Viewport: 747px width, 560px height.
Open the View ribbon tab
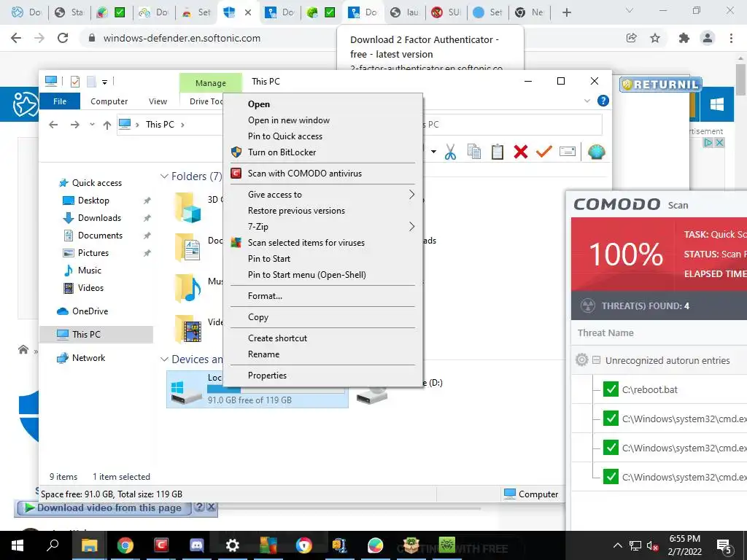point(158,101)
